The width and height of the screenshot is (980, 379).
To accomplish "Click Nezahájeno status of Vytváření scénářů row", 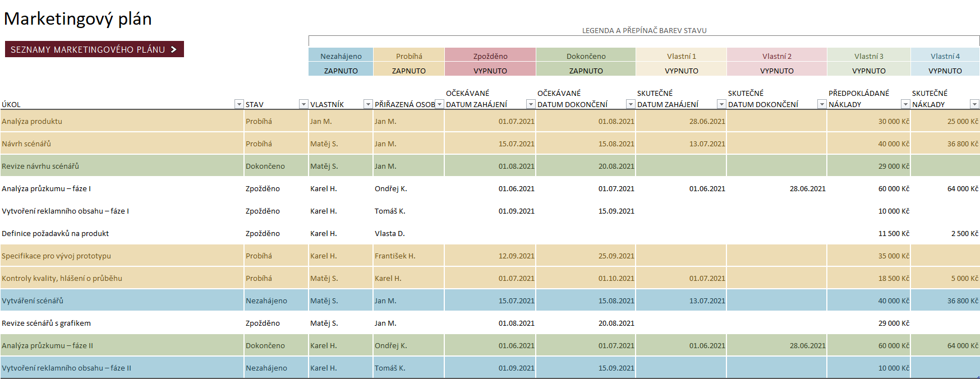I will [276, 301].
